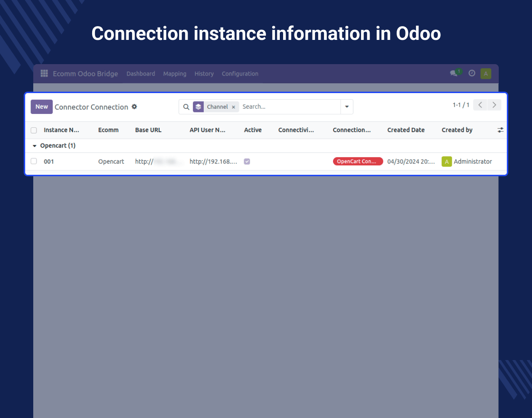This screenshot has width=532, height=418.
Task: Click in the Search... input field
Action: click(290, 106)
